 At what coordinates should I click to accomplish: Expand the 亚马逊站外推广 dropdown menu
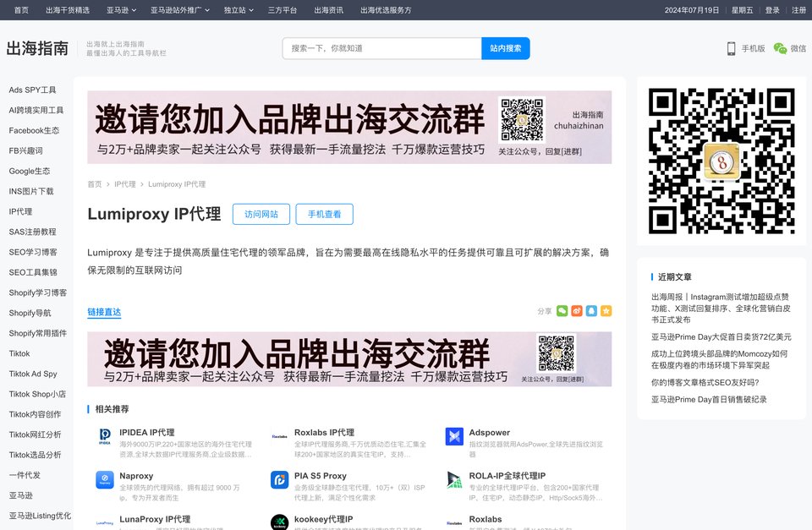coord(180,10)
